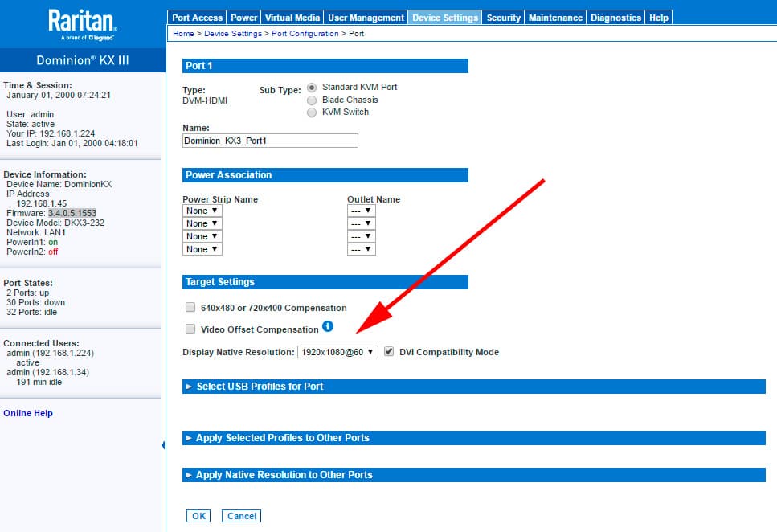Enable 640x480 or 720x400 Compensation
This screenshot has height=532, width=777.
click(190, 308)
